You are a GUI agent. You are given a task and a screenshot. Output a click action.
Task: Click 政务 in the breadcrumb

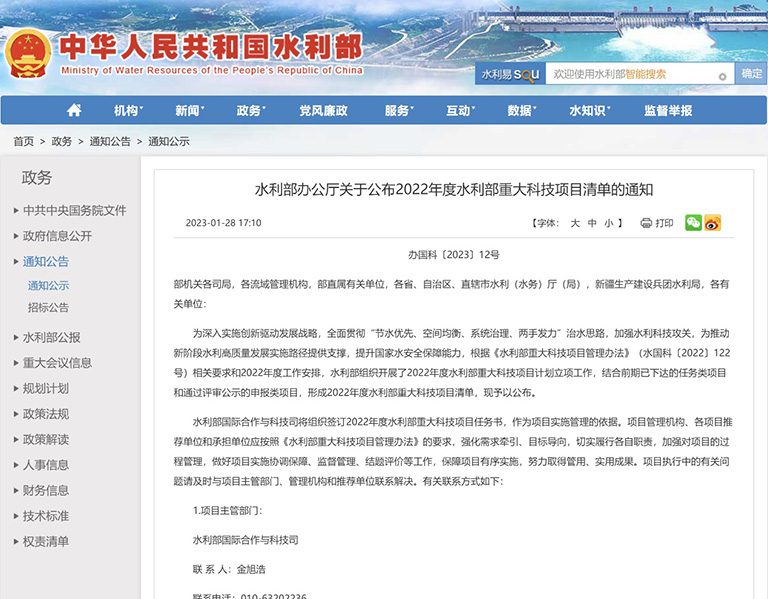[x=62, y=142]
